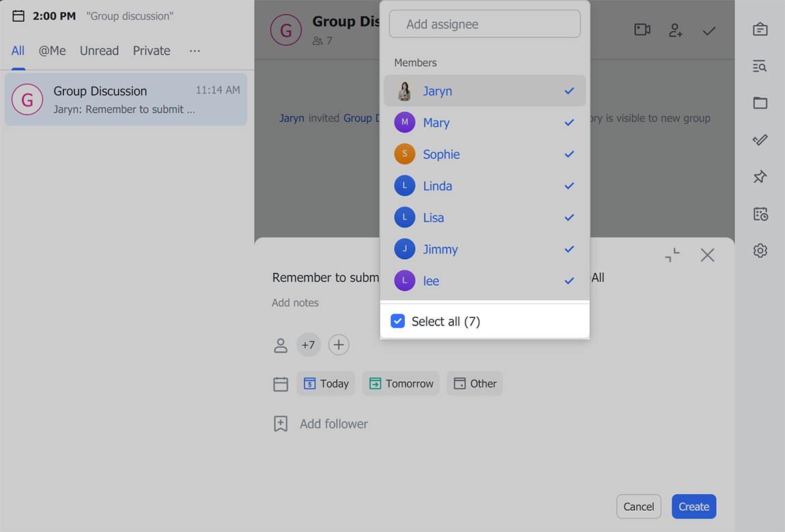Deselect Mary as assignee
The height and width of the screenshot is (532, 785).
tap(485, 122)
